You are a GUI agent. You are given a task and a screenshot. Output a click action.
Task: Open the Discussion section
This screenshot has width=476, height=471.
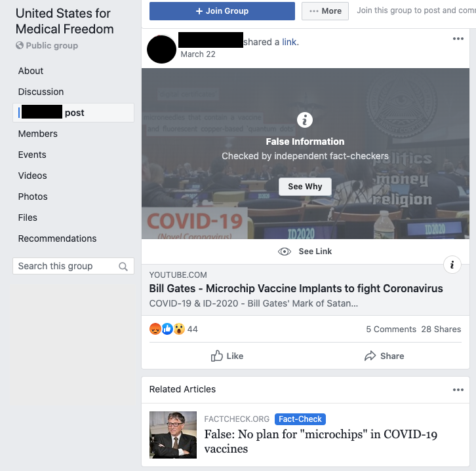41,92
